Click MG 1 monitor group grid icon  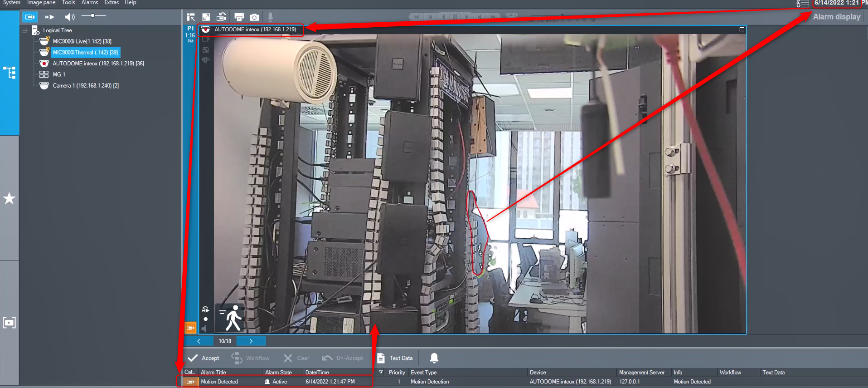coord(44,74)
